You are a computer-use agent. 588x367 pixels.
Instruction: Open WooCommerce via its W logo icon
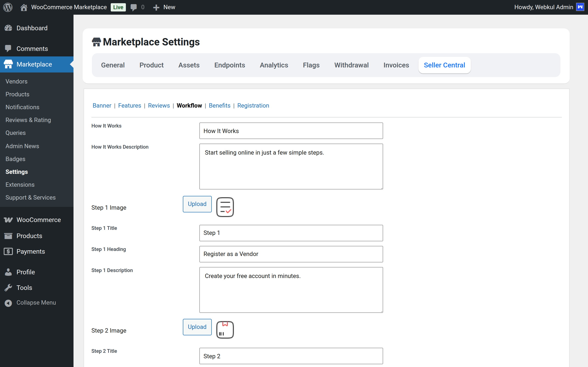coord(8,220)
